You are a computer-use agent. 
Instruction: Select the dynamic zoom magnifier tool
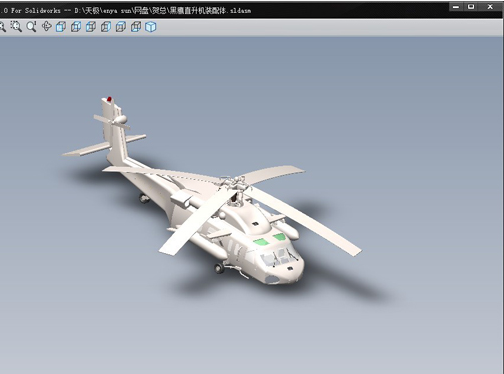31,27
